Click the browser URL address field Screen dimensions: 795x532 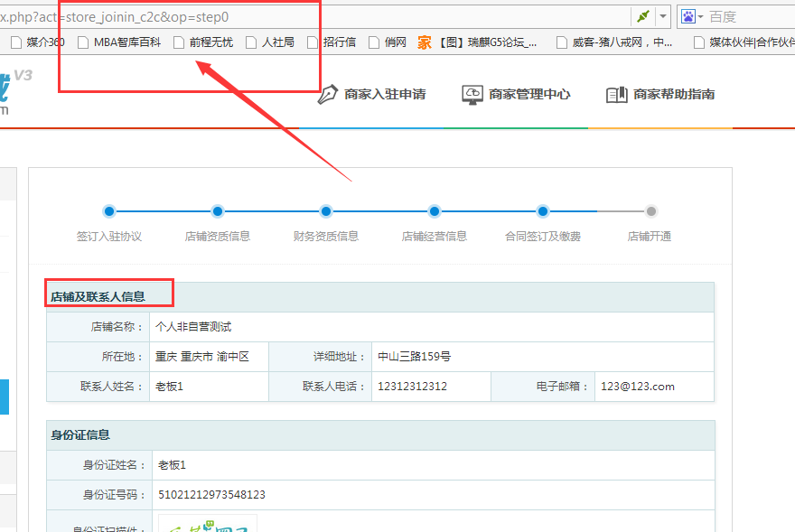tap(314, 17)
